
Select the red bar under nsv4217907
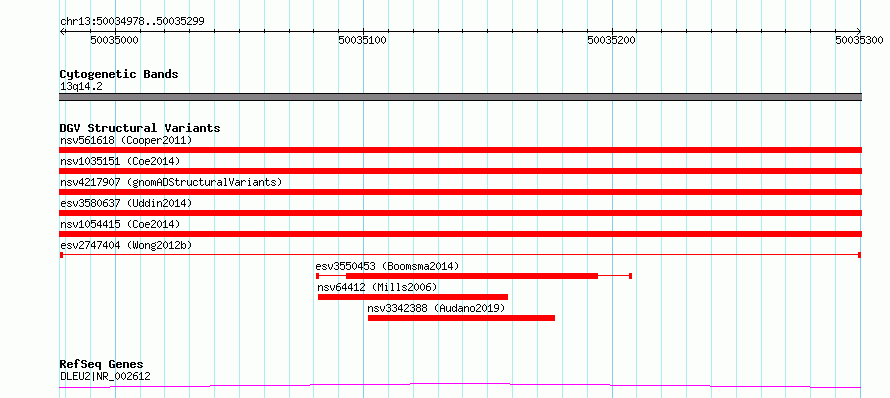tap(460, 192)
